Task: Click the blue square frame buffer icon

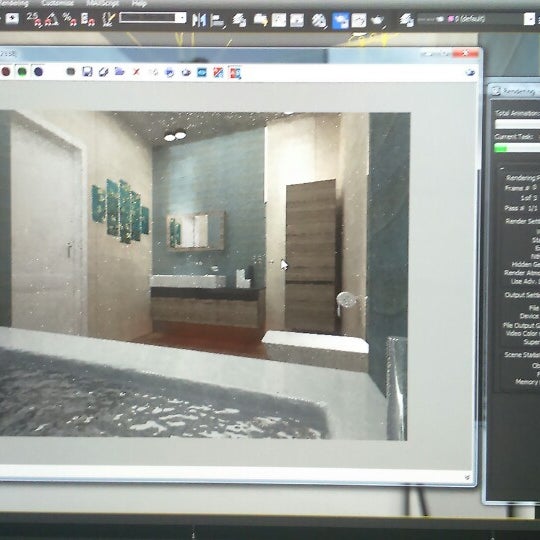Action: tap(202, 72)
